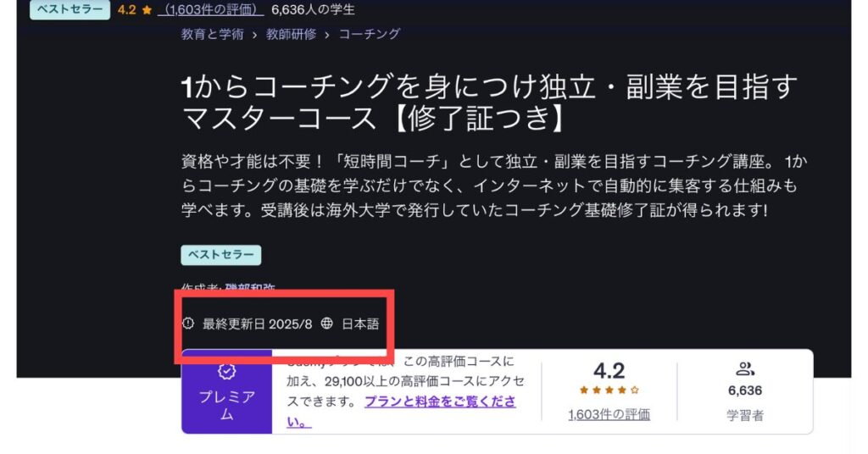This screenshot has height=454, width=868.
Task: Click the ベストセラー badge under description
Action: tap(221, 255)
